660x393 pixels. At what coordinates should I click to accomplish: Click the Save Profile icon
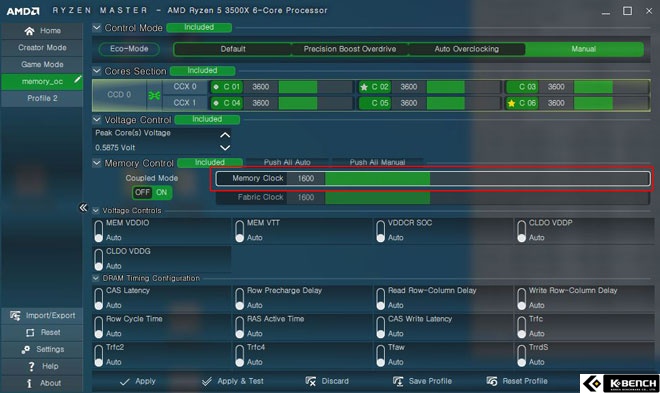[398, 381]
